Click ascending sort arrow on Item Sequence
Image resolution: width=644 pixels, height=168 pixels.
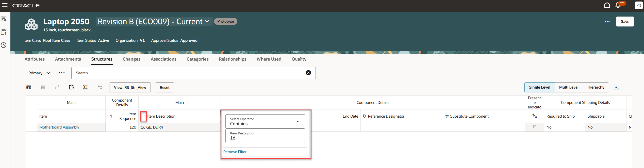tap(111, 116)
